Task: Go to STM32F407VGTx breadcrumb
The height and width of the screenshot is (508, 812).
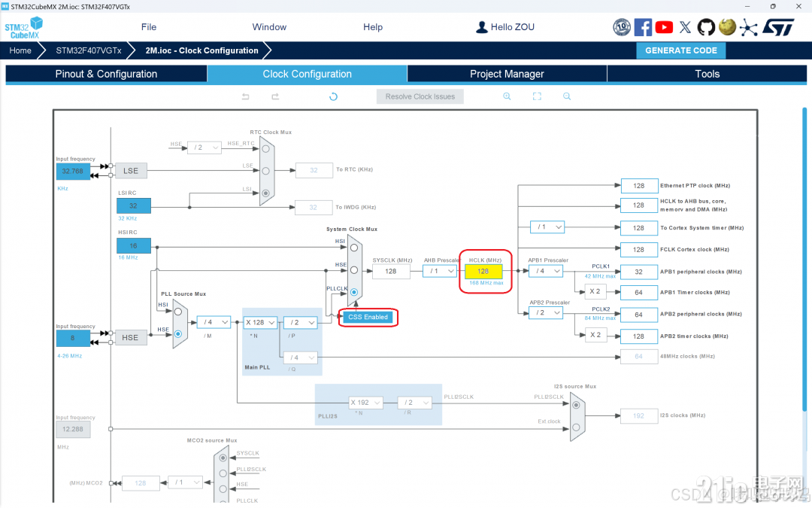Action: point(89,50)
